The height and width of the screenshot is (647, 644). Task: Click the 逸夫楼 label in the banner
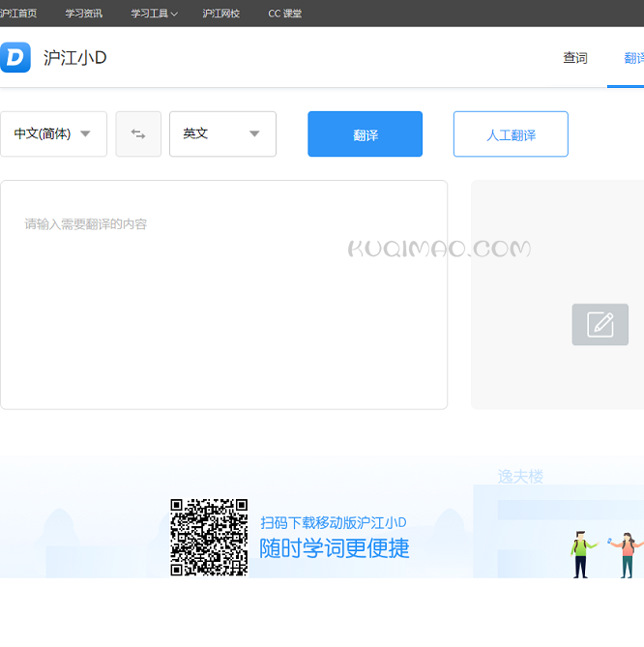tap(520, 477)
